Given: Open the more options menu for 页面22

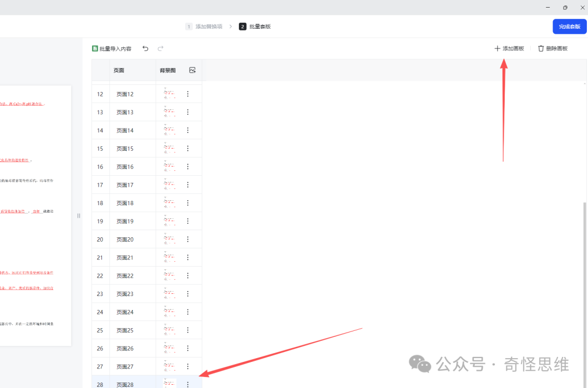Looking at the screenshot, I should (x=188, y=276).
